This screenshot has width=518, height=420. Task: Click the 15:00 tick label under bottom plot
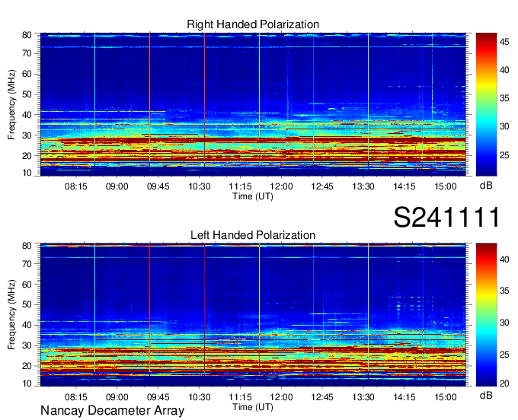click(x=446, y=397)
